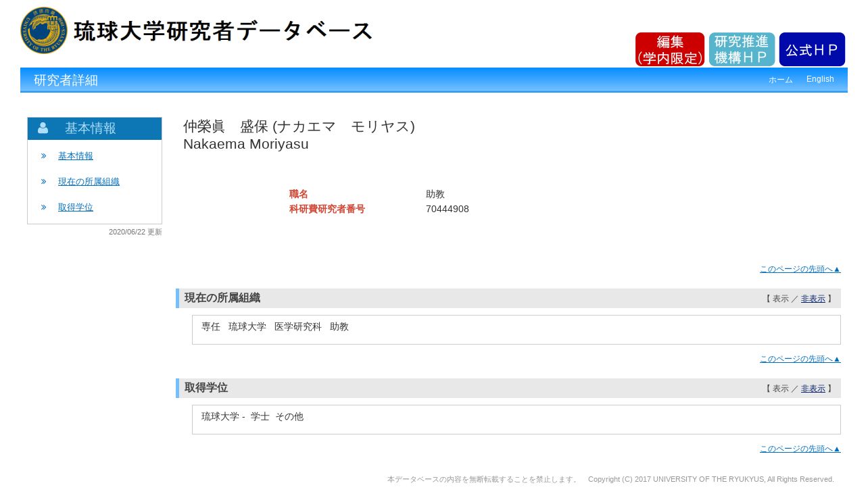Image resolution: width=868 pixels, height=498 pixels.
Task: Go to ホーム in the header bar
Action: [x=781, y=80]
